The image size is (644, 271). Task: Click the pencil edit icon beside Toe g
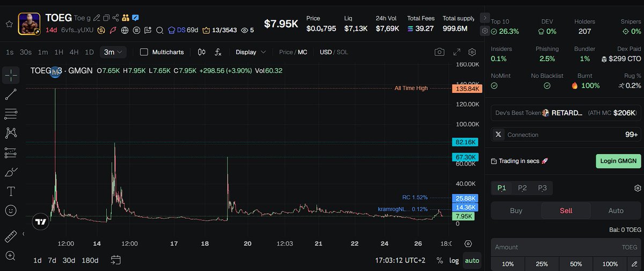pos(97,18)
